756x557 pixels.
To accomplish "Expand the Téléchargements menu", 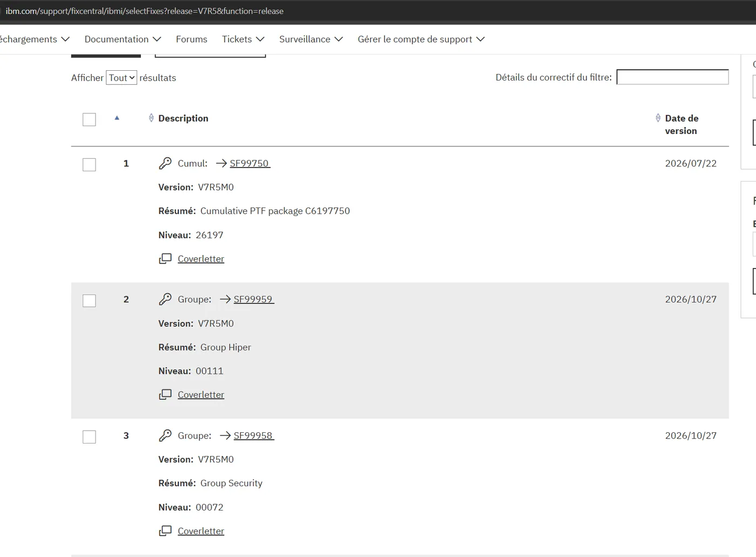I will click(35, 39).
